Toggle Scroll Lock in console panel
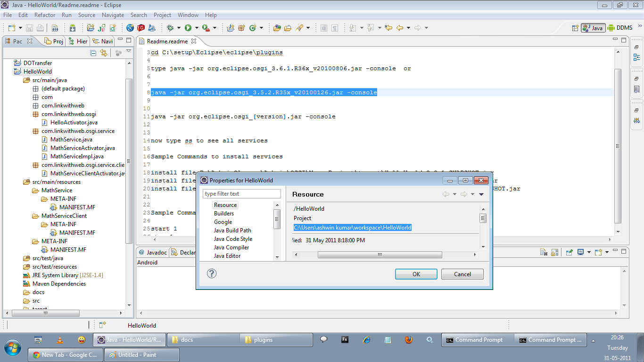The image size is (644, 362). click(x=555, y=252)
